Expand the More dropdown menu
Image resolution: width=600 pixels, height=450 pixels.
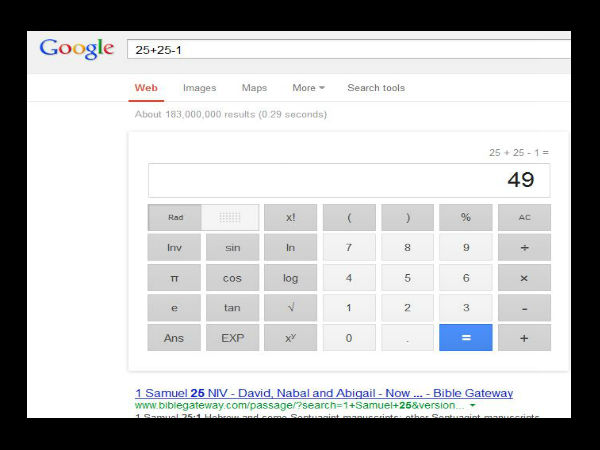click(308, 88)
